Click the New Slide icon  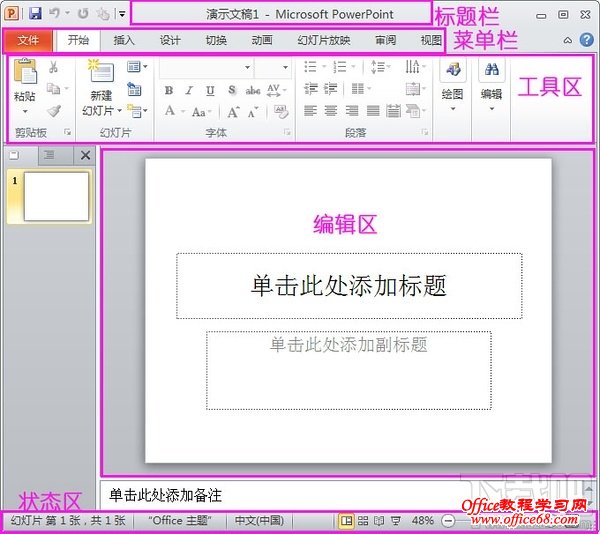[101, 70]
